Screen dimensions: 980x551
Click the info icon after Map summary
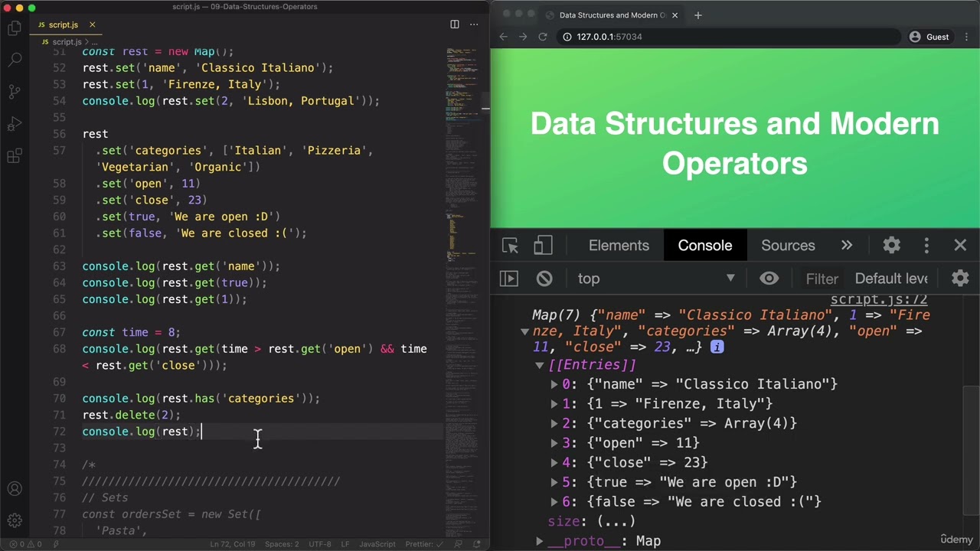[717, 347]
